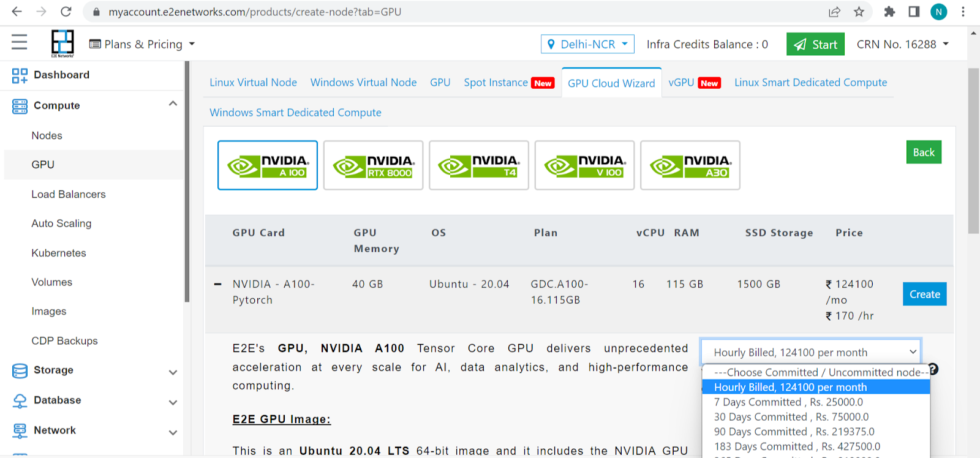Open browser extensions puzzle icon
Viewport: 980px width, 458px height.
coord(889,12)
